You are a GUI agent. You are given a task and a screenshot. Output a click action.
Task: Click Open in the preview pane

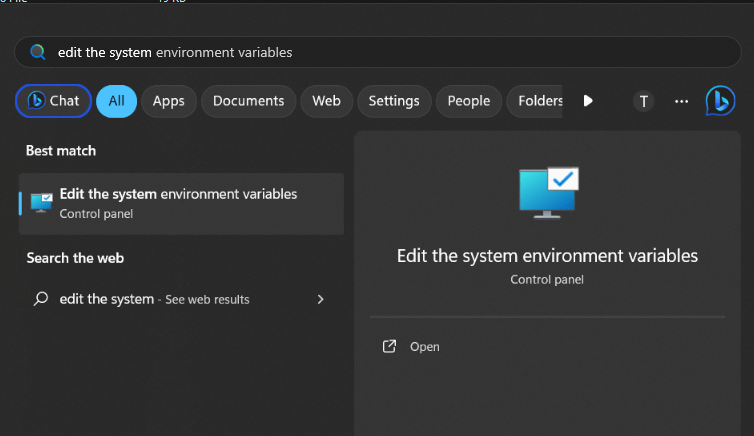point(425,347)
